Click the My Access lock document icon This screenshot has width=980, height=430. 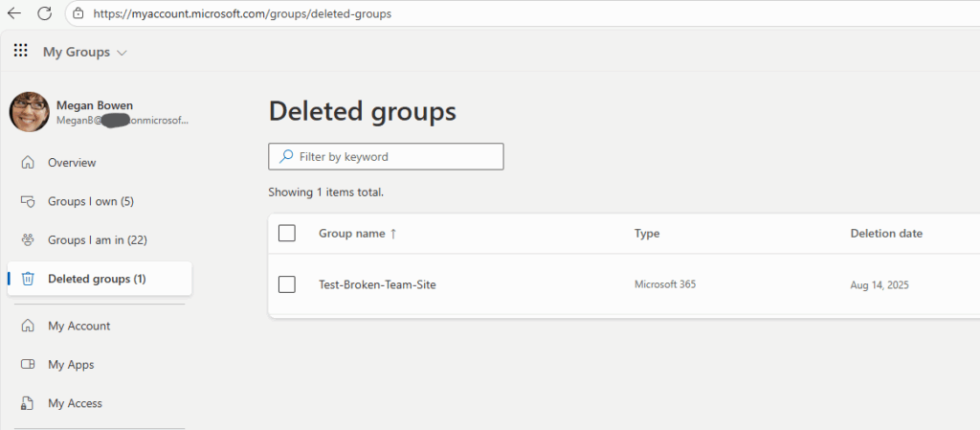28,403
